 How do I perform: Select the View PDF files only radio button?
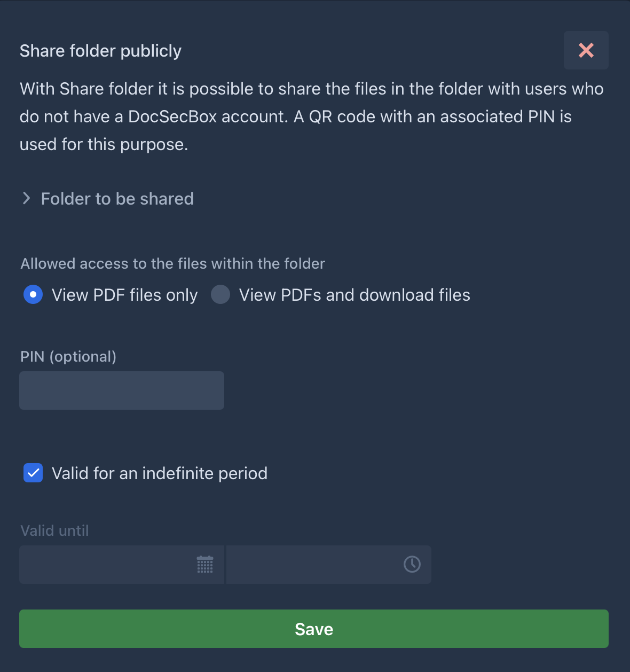[x=33, y=294]
